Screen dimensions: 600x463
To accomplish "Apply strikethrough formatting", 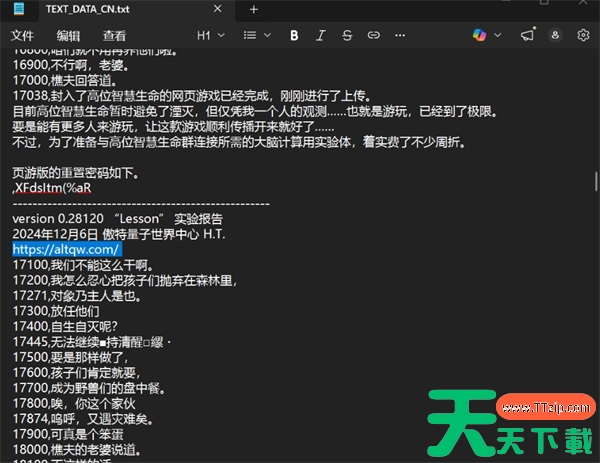I will click(347, 36).
